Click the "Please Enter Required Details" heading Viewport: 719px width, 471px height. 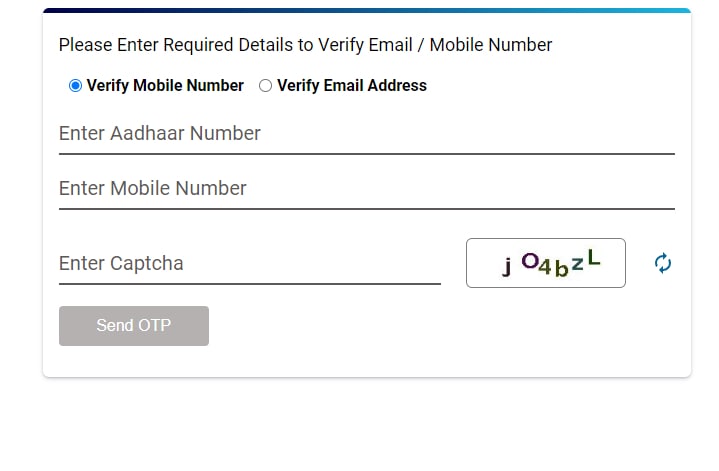pyautogui.click(x=305, y=45)
